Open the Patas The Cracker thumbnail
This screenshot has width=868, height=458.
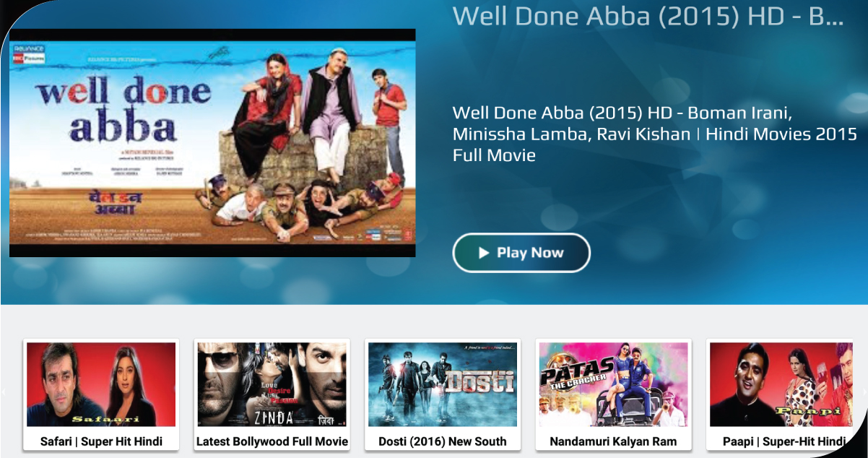[614, 384]
